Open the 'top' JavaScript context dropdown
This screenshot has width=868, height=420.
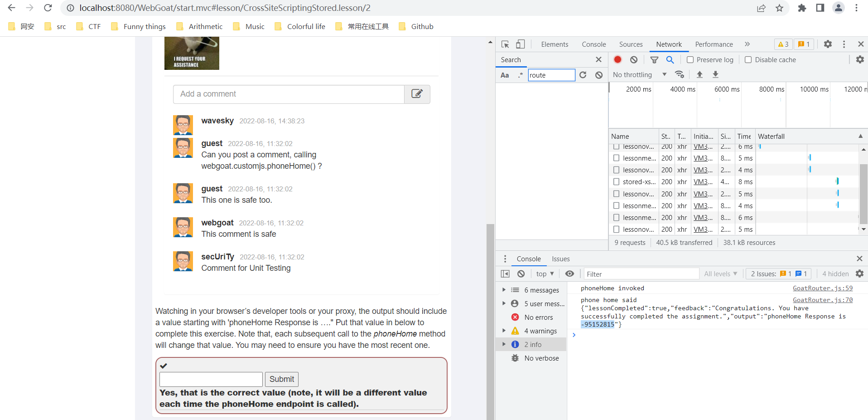(544, 273)
